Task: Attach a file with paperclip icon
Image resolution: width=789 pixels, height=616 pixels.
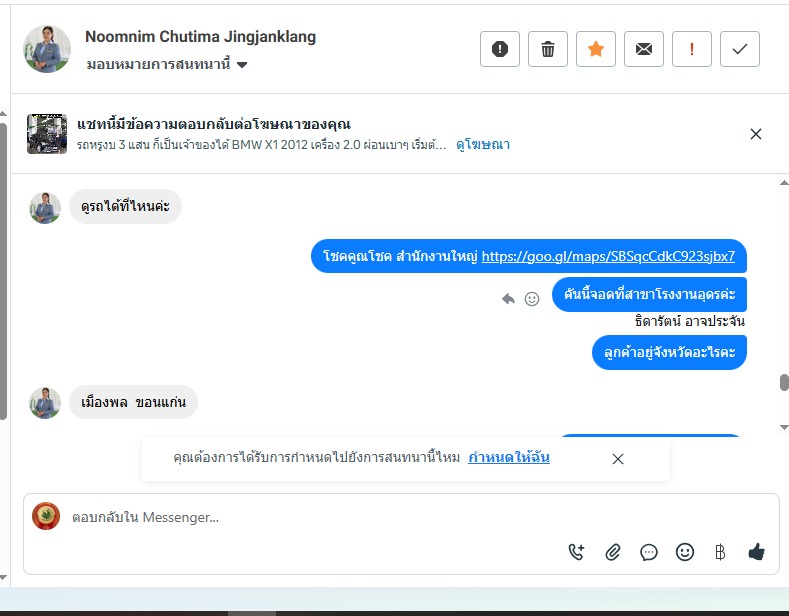Action: click(x=612, y=552)
